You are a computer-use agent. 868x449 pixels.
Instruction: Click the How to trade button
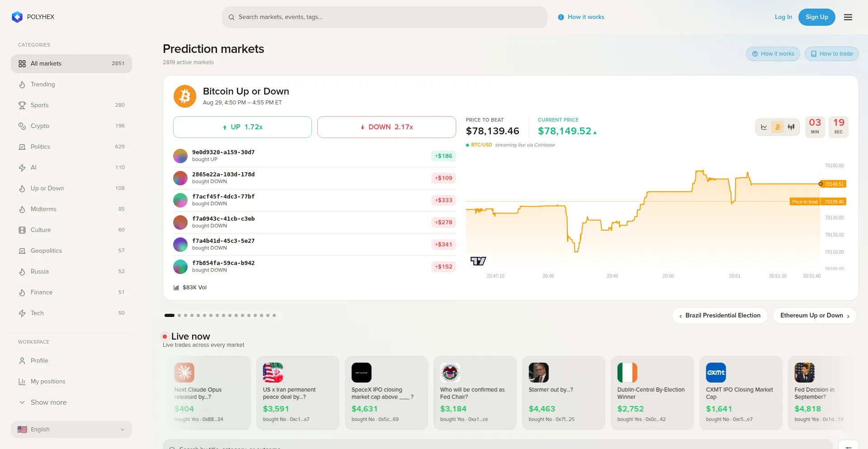[x=832, y=54]
